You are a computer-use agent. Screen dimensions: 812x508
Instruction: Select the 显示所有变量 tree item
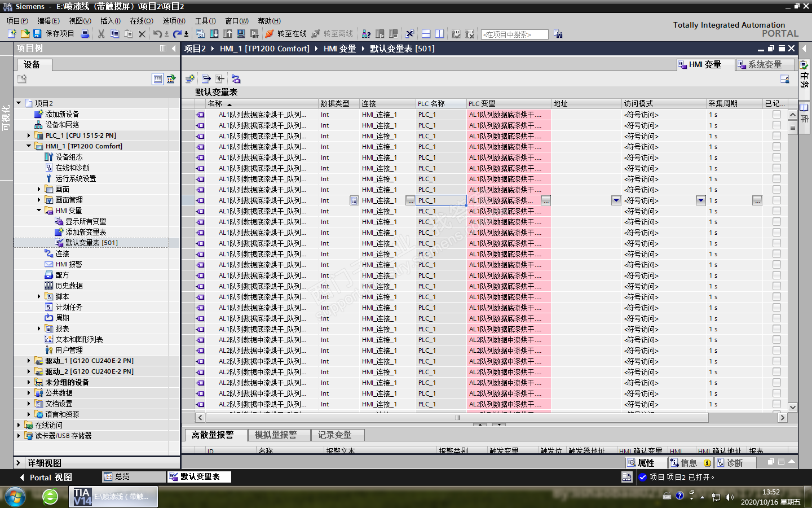[86, 221]
